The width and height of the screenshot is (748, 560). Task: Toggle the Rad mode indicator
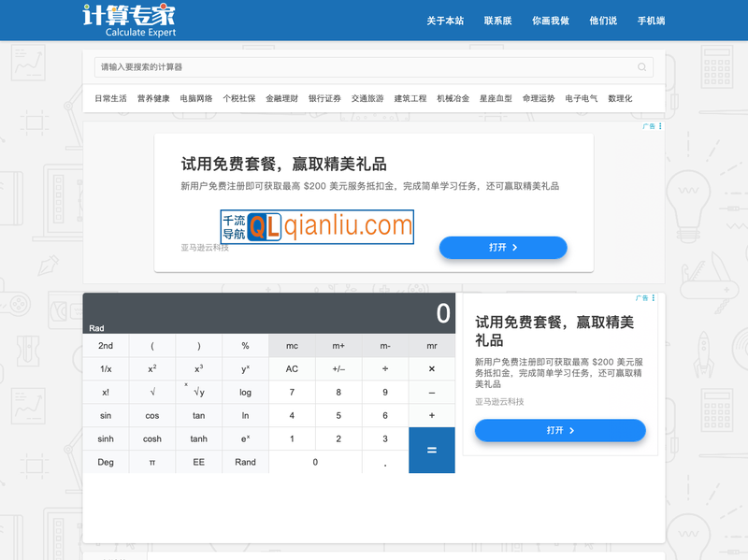[98, 328]
